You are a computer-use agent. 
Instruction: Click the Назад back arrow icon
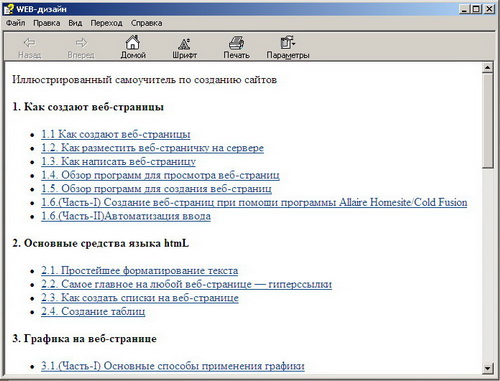coord(29,43)
